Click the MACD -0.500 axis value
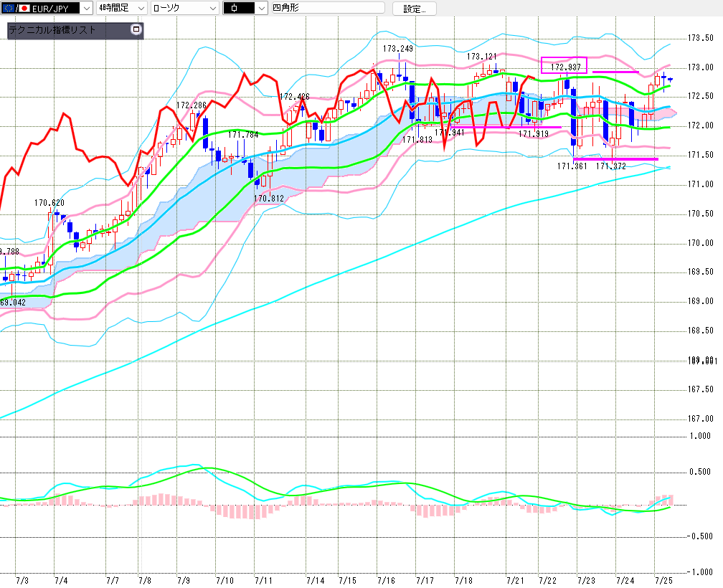723x588 pixels. pyautogui.click(x=699, y=536)
